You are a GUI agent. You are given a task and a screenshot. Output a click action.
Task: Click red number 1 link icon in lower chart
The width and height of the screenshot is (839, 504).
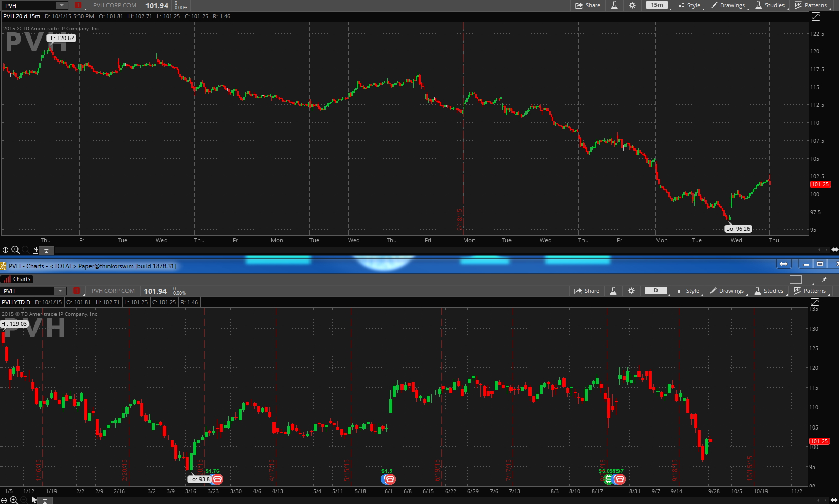coord(77,291)
